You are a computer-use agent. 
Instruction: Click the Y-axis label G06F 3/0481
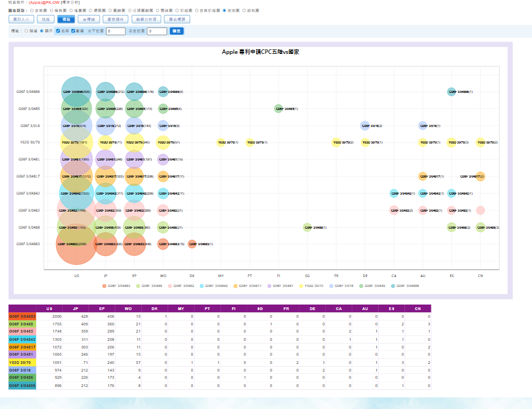(x=29, y=159)
